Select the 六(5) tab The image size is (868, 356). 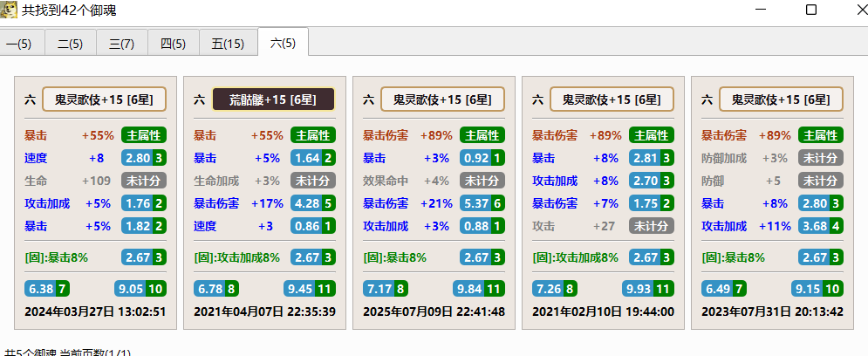[x=283, y=43]
